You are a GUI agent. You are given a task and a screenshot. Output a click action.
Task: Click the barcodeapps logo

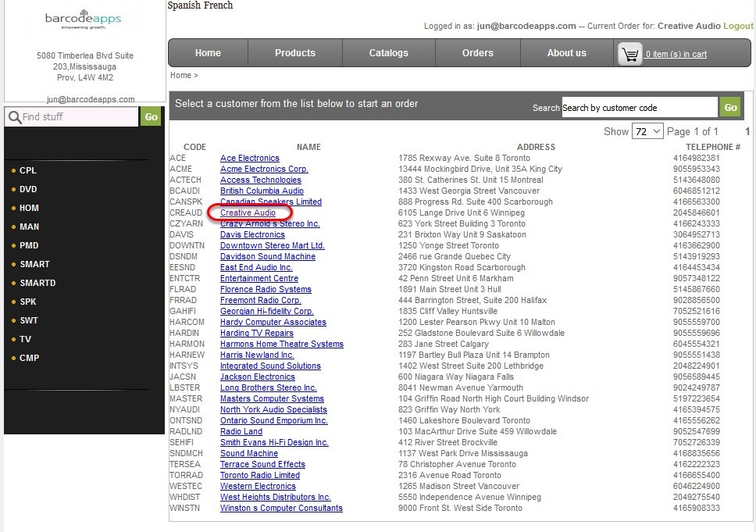tap(83, 20)
